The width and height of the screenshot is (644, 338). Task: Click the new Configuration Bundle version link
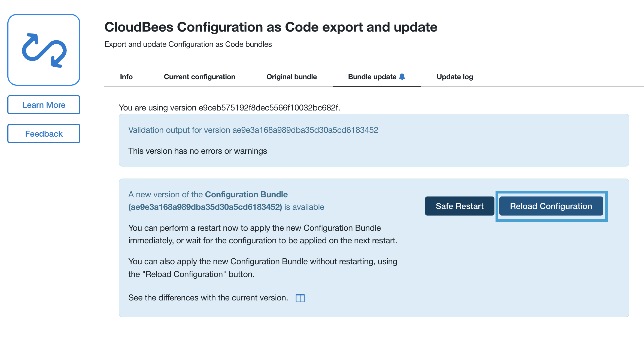(205, 207)
